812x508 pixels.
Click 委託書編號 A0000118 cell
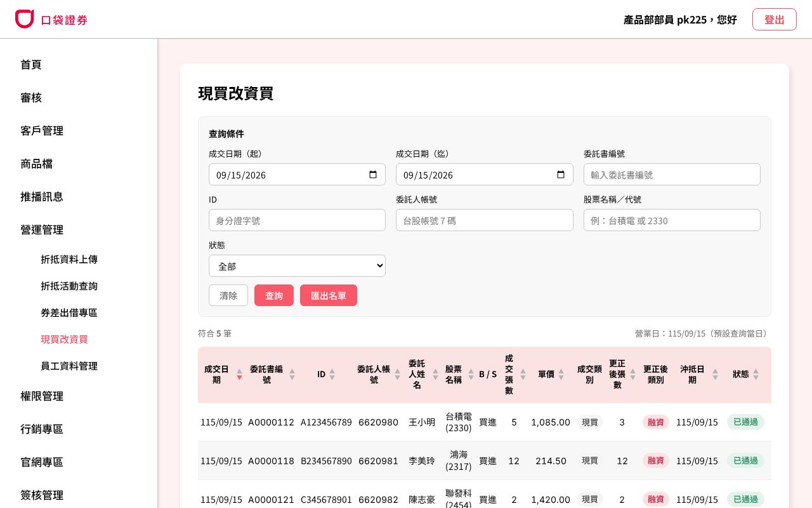coord(271,460)
